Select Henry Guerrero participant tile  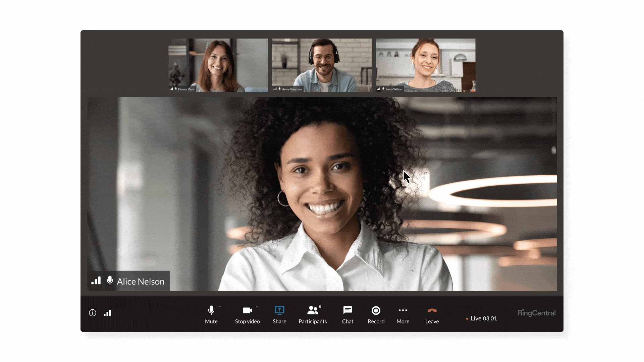coord(322,65)
